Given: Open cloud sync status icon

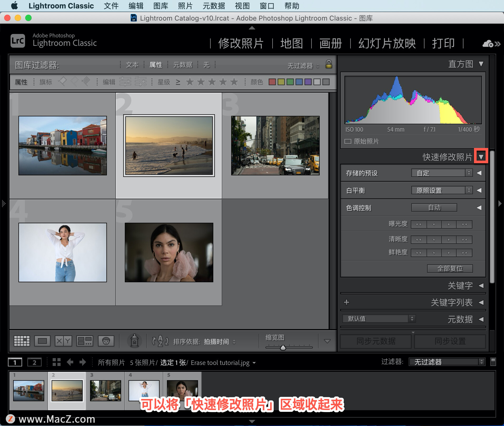Looking at the screenshot, I should click(x=488, y=43).
